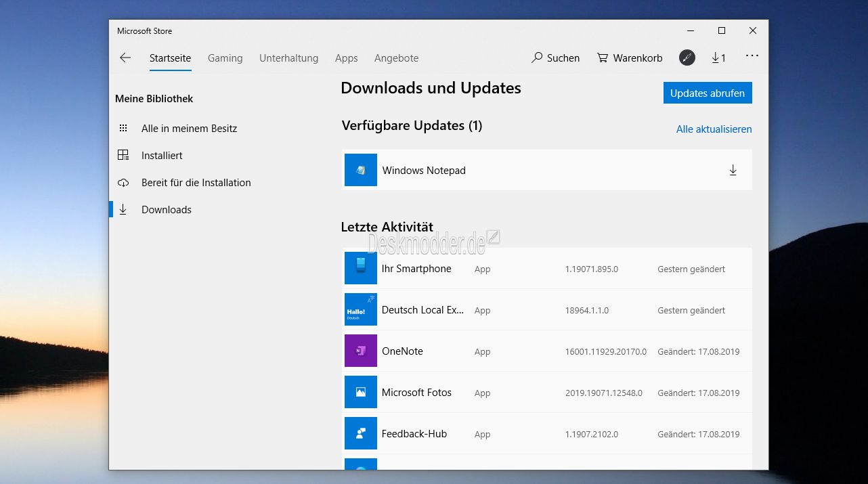
Task: Select Downloads in the sidebar
Action: (x=167, y=210)
